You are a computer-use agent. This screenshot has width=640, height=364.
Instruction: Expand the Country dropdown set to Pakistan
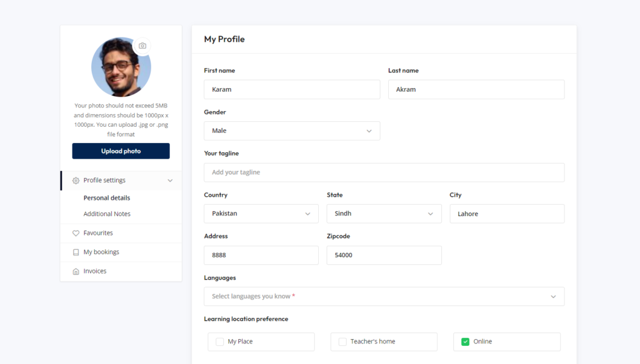click(x=261, y=214)
